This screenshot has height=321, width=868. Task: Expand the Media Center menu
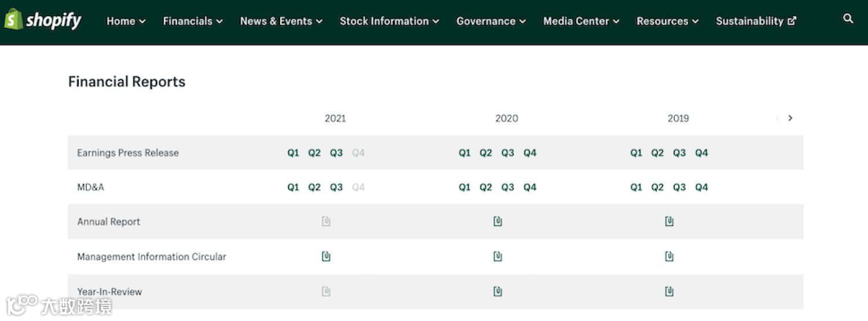click(582, 21)
